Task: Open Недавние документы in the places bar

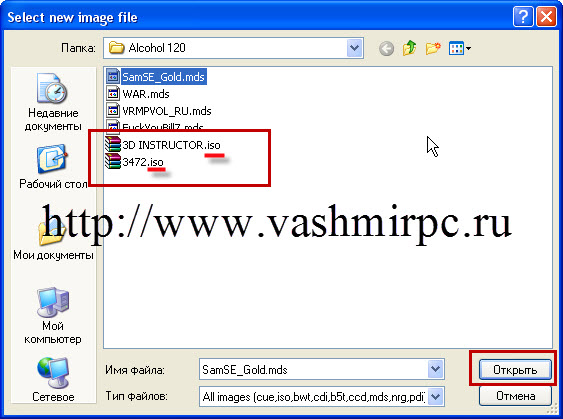Action: [53, 103]
